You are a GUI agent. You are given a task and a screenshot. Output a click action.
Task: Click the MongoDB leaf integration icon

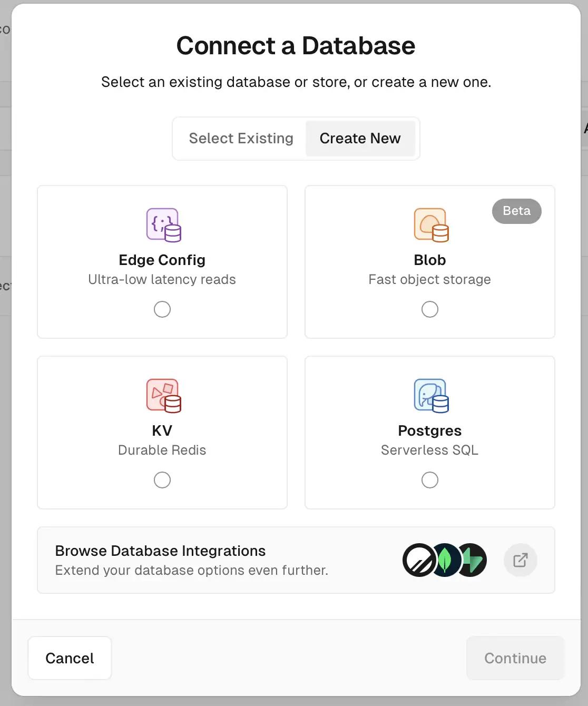[x=445, y=560]
